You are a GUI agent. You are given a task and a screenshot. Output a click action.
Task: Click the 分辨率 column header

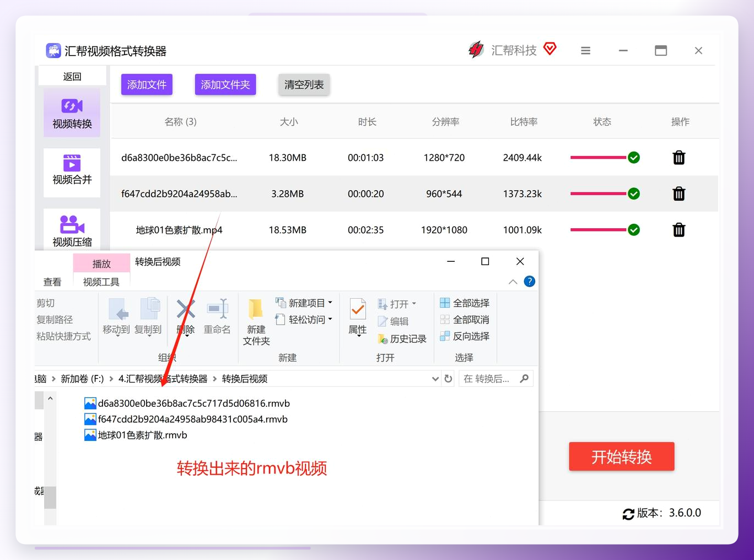tap(445, 122)
